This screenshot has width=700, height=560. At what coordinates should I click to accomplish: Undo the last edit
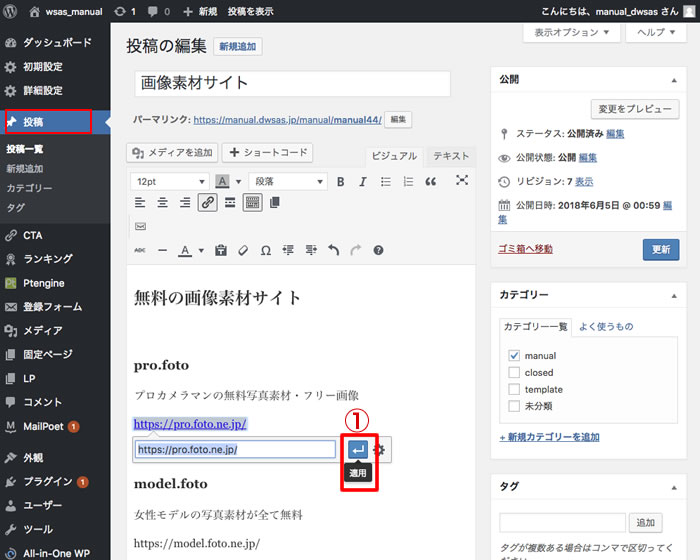(x=333, y=250)
